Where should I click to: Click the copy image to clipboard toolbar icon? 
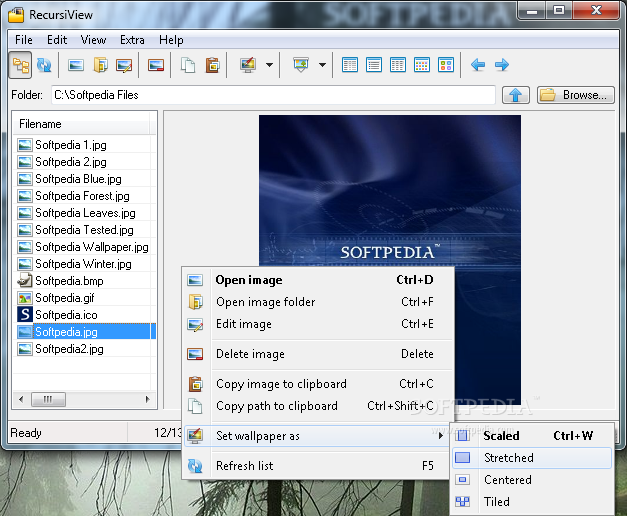[x=212, y=65]
